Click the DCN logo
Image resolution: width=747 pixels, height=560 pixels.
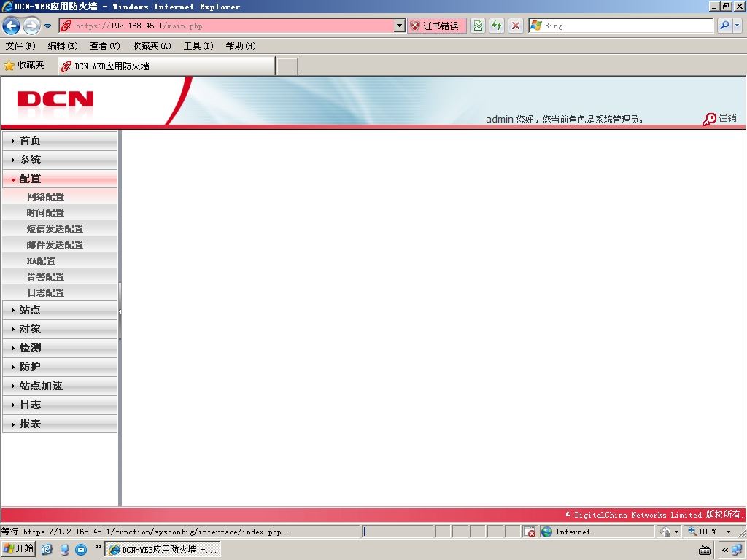tap(55, 99)
